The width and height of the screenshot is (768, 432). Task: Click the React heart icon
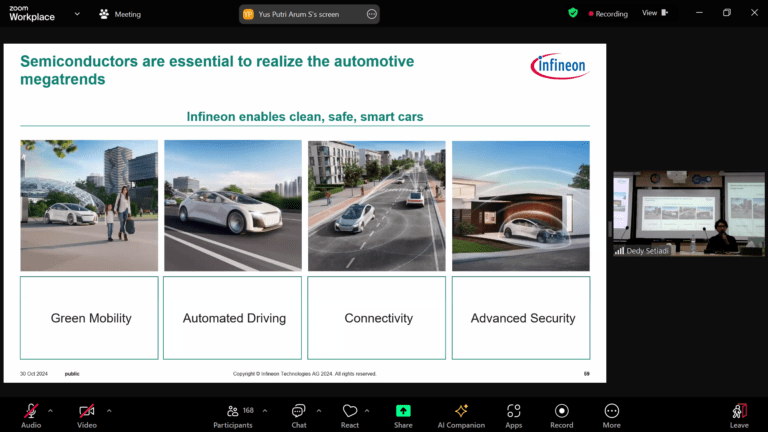click(350, 411)
